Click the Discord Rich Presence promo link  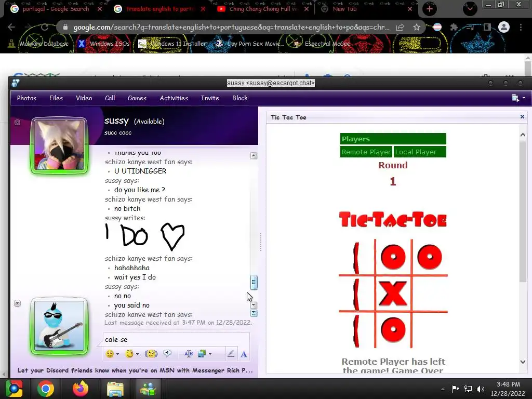pyautogui.click(x=135, y=370)
